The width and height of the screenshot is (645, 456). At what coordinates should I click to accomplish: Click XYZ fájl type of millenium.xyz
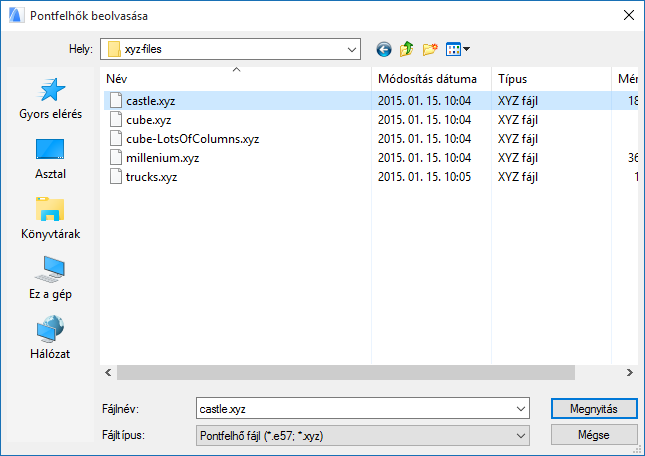(518, 158)
